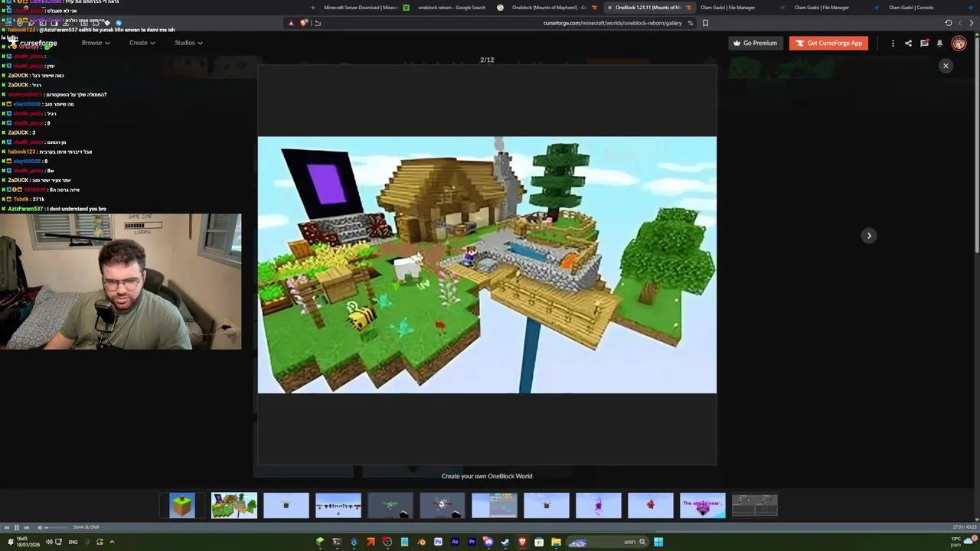The height and width of the screenshot is (551, 980).
Task: Click the system tray volume icon
Action: [49, 542]
